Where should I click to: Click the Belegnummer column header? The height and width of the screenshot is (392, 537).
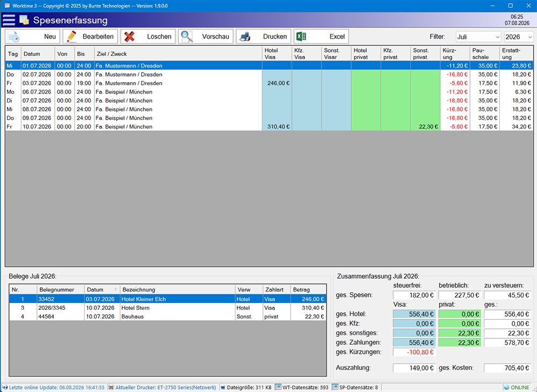pos(61,289)
